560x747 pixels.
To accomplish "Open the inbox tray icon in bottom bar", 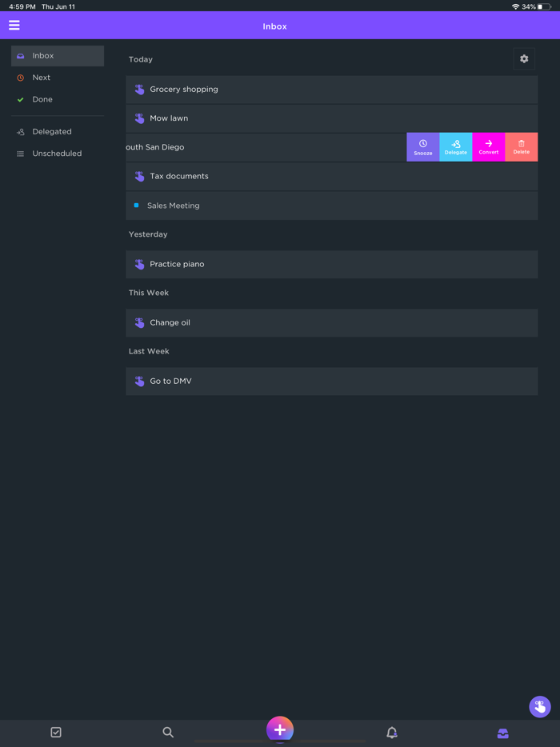I will click(502, 732).
